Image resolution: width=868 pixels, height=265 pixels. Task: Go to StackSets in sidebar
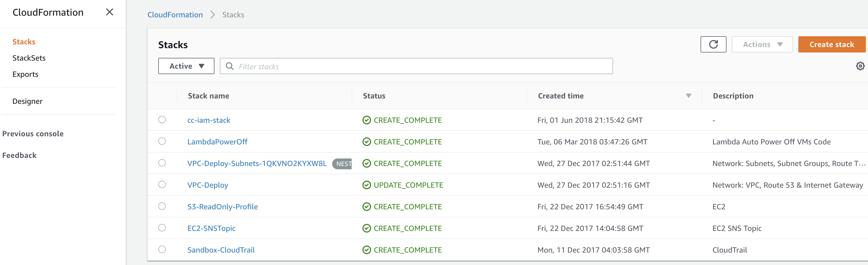point(29,58)
